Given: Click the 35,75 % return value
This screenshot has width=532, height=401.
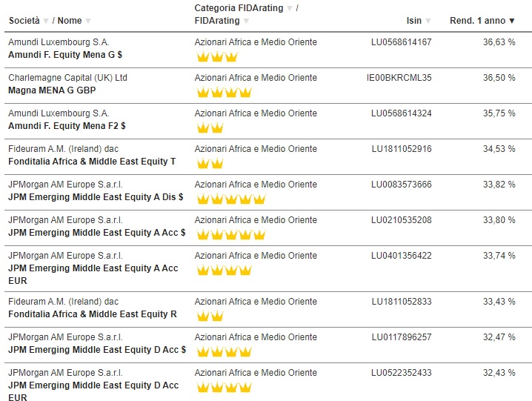Looking at the screenshot, I should 499,113.
